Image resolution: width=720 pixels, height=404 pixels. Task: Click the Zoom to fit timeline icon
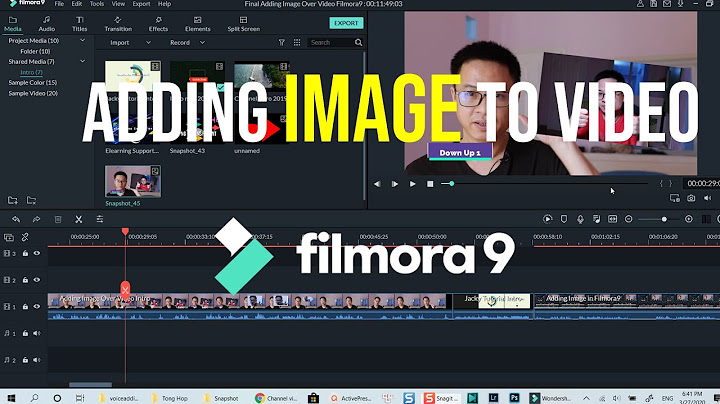coord(613,219)
